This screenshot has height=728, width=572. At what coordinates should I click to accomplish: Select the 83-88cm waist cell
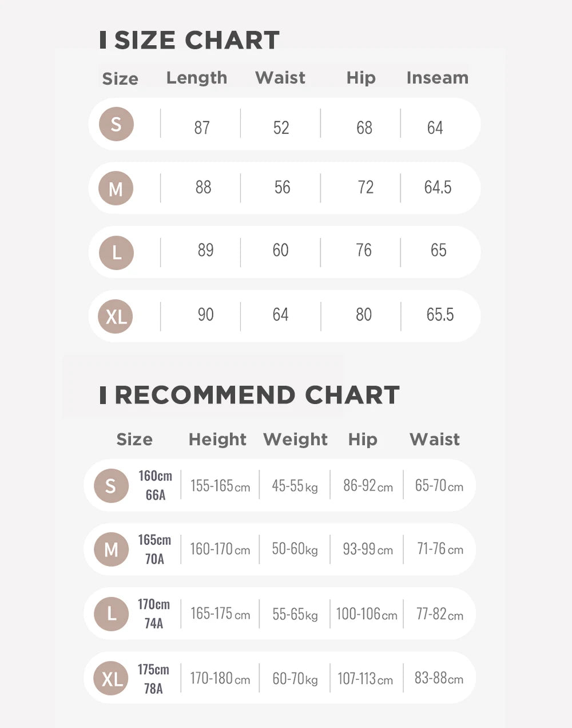(439, 678)
